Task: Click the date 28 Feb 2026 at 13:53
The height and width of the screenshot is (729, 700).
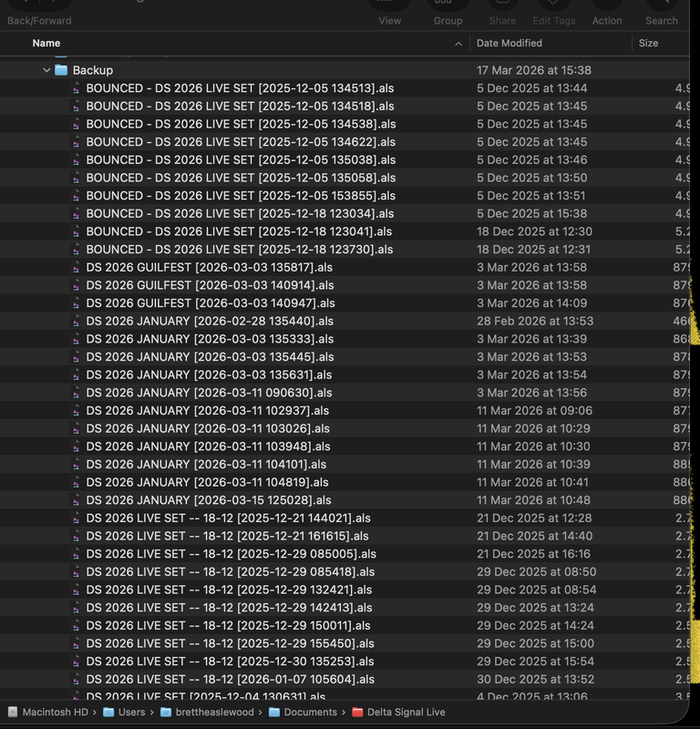Action: 535,321
